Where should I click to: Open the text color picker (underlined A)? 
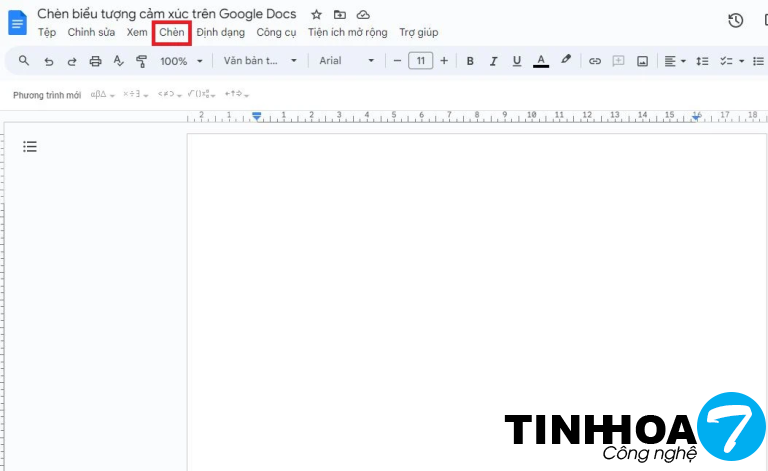(541, 61)
